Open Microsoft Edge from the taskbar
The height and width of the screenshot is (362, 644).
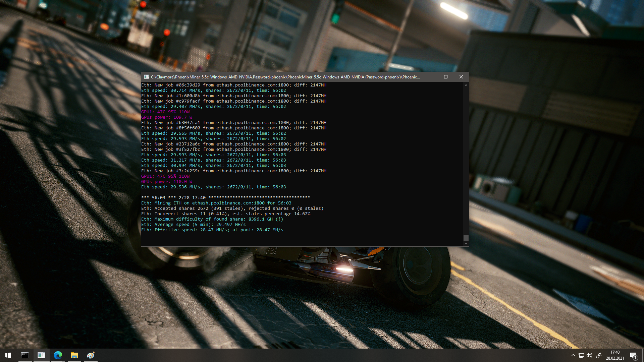click(x=58, y=355)
